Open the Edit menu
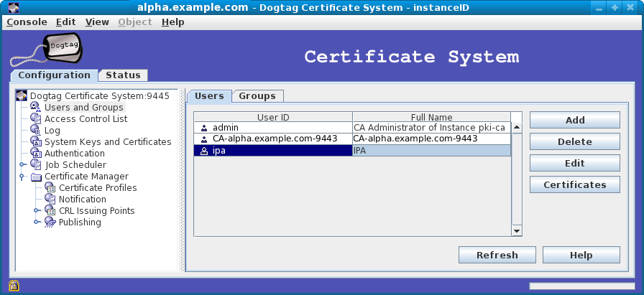 coord(65,22)
